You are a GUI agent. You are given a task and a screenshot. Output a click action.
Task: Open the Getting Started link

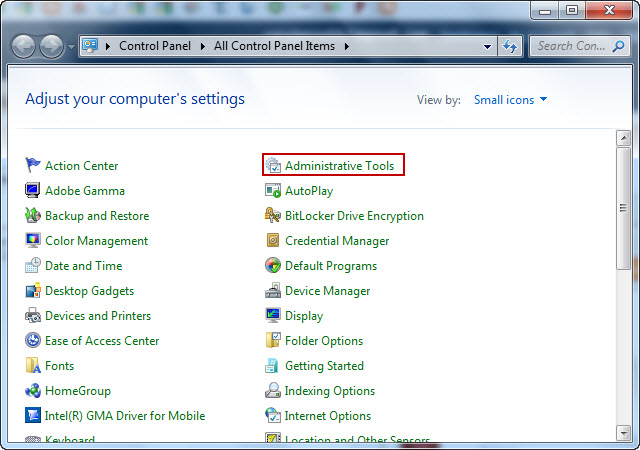(324, 366)
